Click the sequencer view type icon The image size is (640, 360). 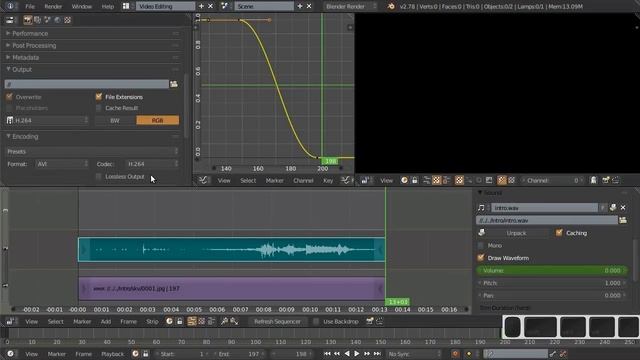[x=192, y=322]
